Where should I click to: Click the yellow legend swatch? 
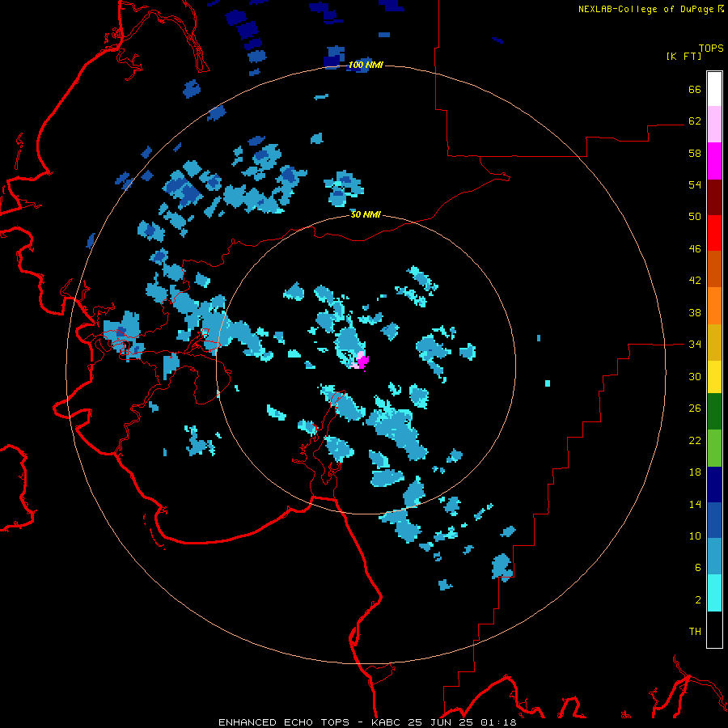(714, 377)
